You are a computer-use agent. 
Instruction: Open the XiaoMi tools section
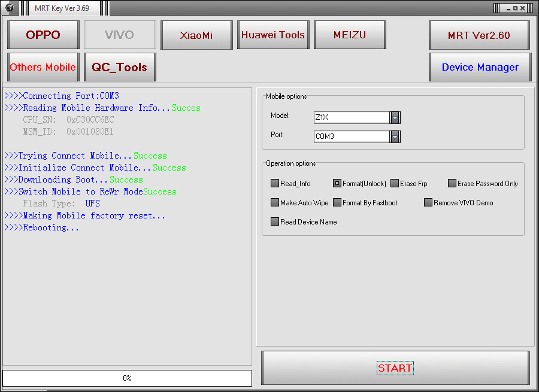coord(196,35)
